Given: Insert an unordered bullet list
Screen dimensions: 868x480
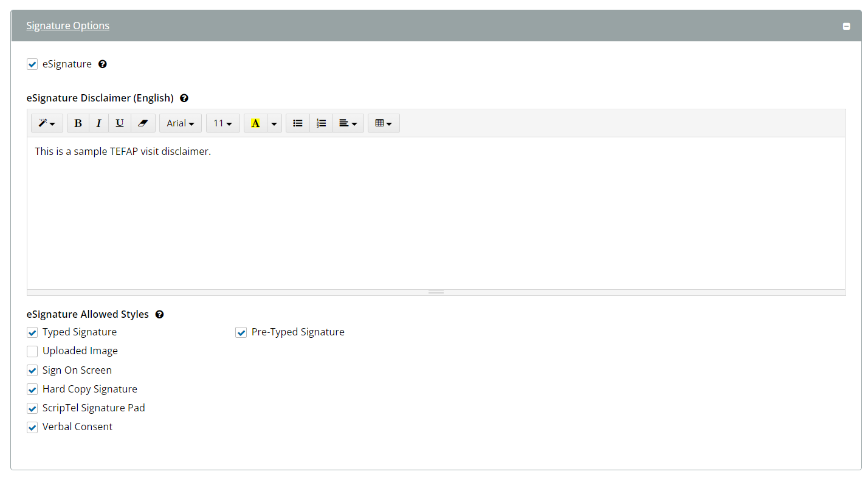Looking at the screenshot, I should tap(297, 123).
